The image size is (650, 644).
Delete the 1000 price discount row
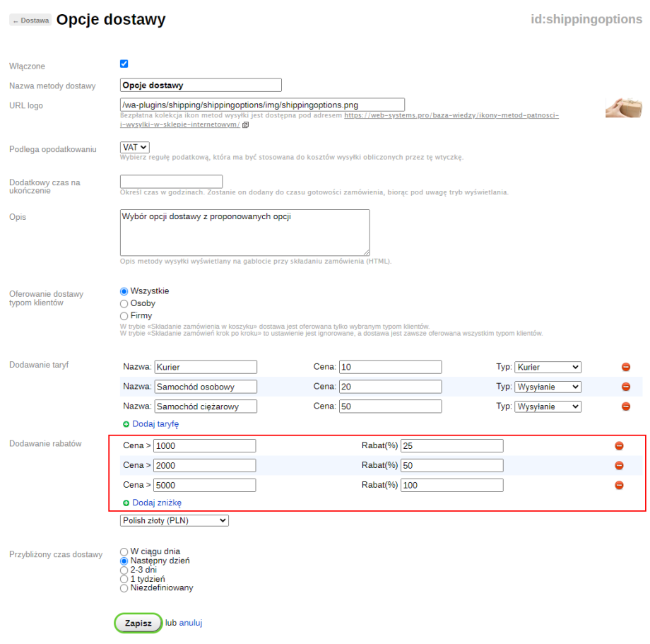[619, 446]
